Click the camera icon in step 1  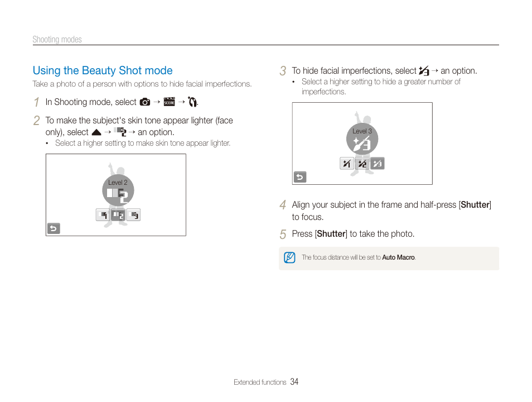(x=145, y=102)
